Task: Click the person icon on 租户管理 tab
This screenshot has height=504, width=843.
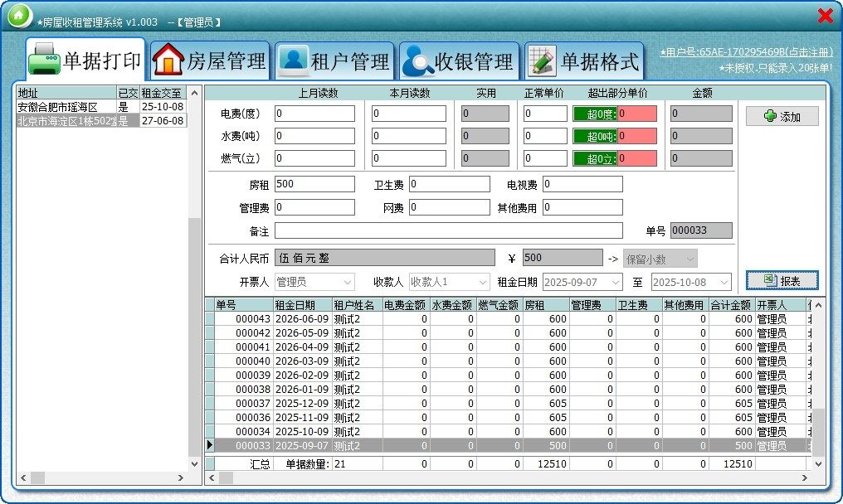Action: pos(293,59)
